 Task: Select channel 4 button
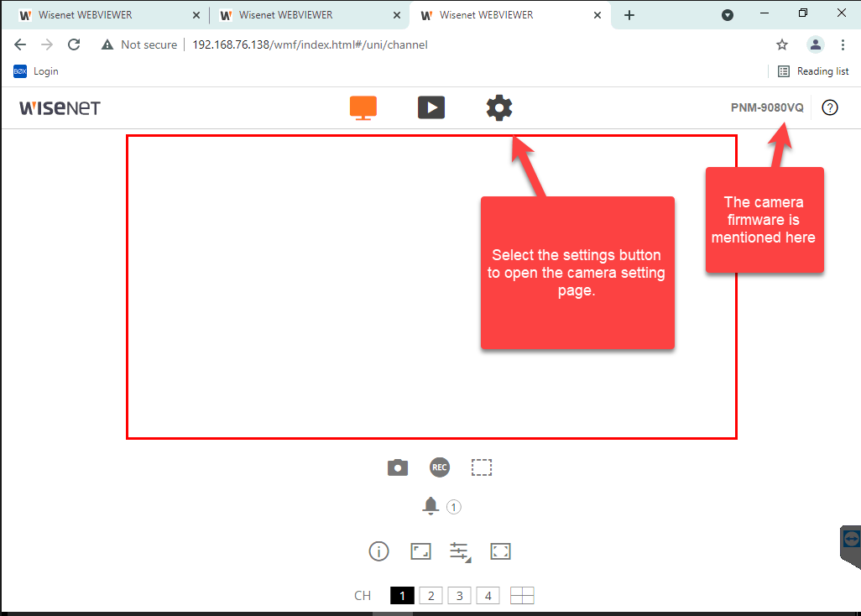coord(488,595)
